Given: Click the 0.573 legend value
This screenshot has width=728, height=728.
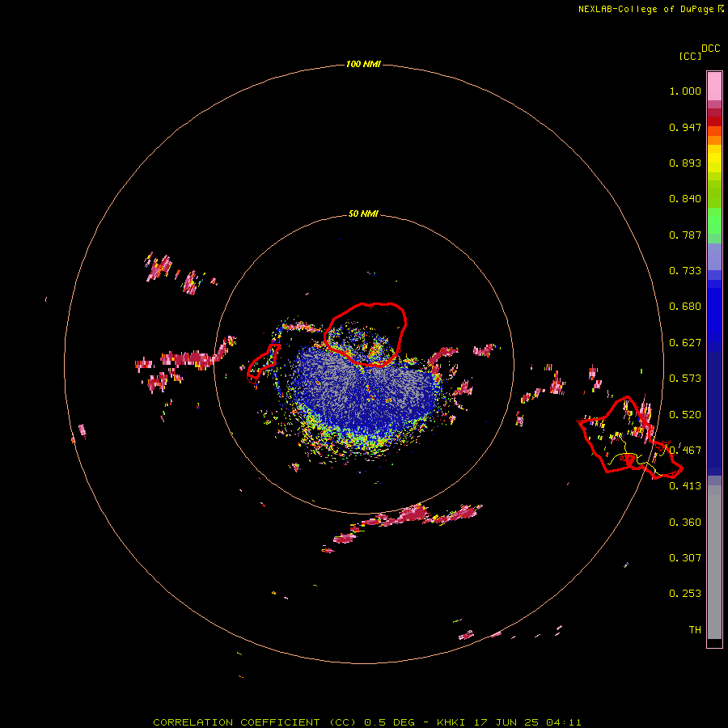Looking at the screenshot, I should coord(685,379).
